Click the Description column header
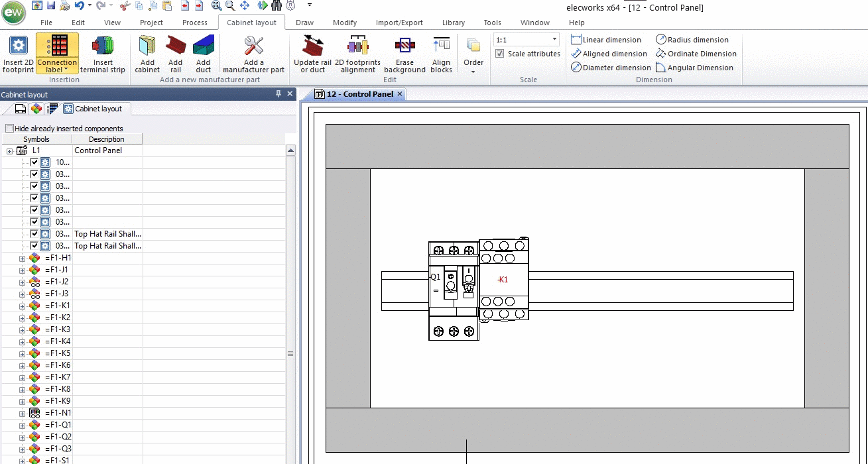This screenshot has height=464, width=868. 107,139
